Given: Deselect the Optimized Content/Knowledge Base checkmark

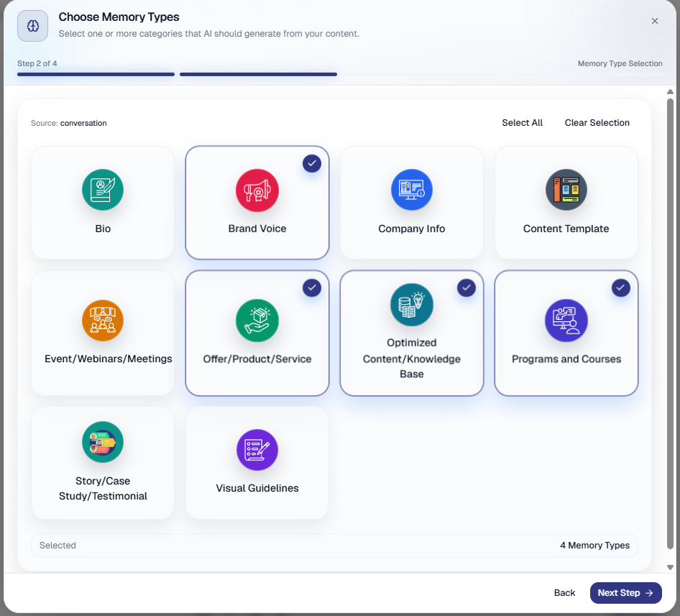Looking at the screenshot, I should [x=467, y=288].
